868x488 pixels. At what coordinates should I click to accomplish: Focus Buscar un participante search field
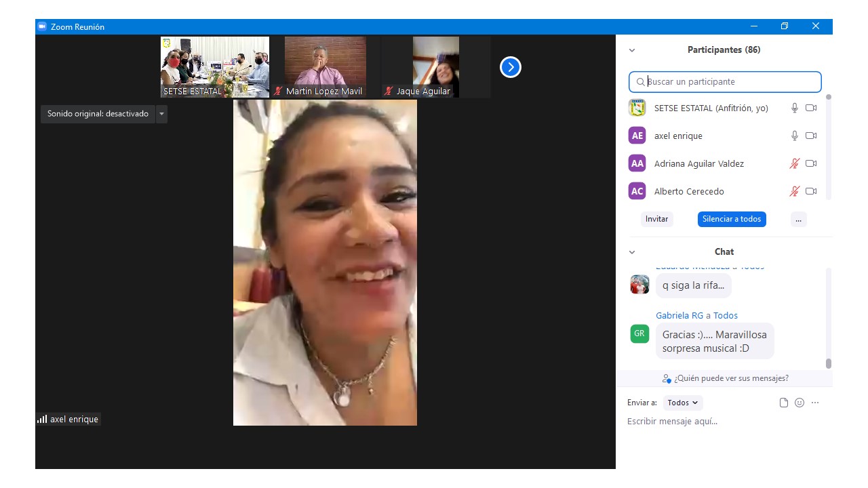(725, 81)
